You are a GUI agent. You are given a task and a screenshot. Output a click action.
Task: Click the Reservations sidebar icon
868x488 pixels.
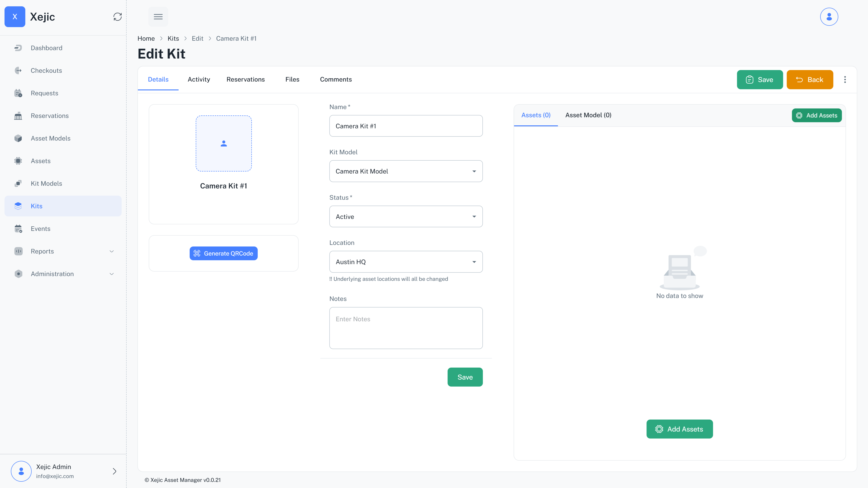coord(18,115)
